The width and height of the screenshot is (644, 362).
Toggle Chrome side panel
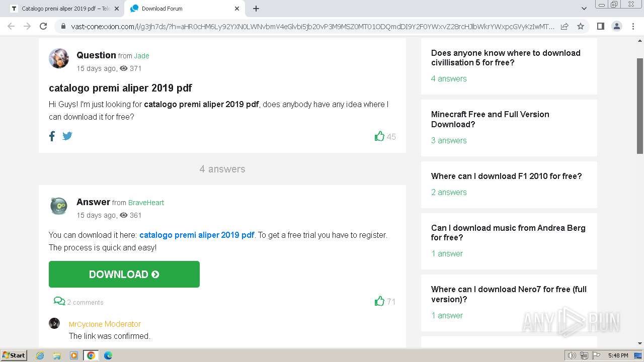coord(600,26)
